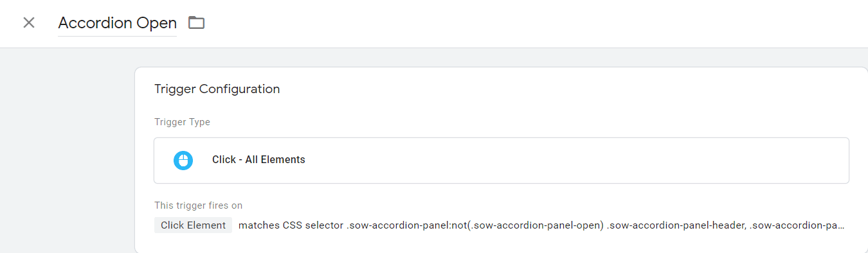This screenshot has width=868, height=253.
Task: Click the Trigger Type label
Action: click(182, 122)
